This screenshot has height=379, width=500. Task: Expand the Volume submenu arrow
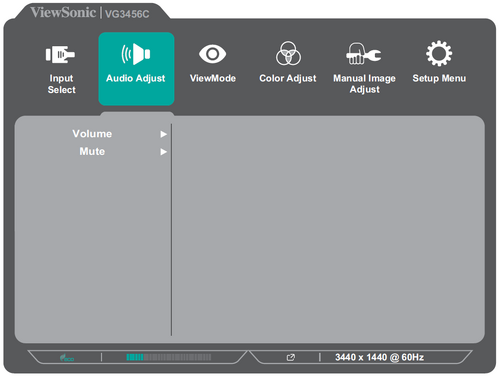163,134
